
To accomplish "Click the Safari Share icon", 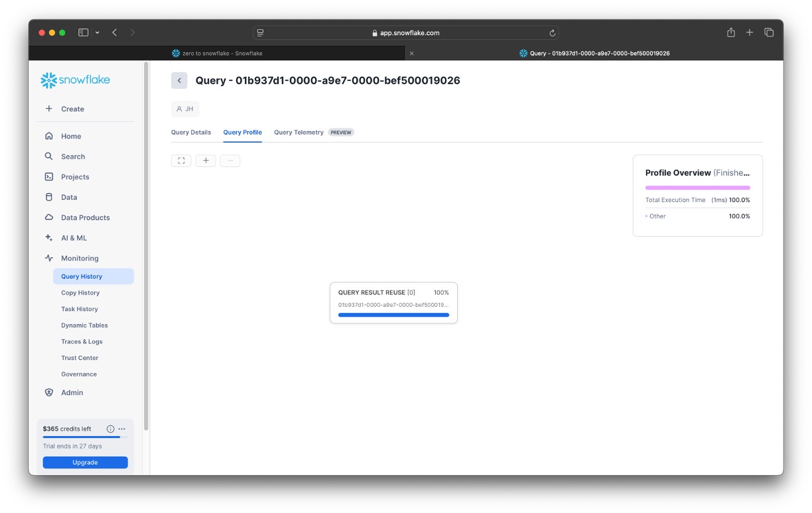I will tap(730, 32).
